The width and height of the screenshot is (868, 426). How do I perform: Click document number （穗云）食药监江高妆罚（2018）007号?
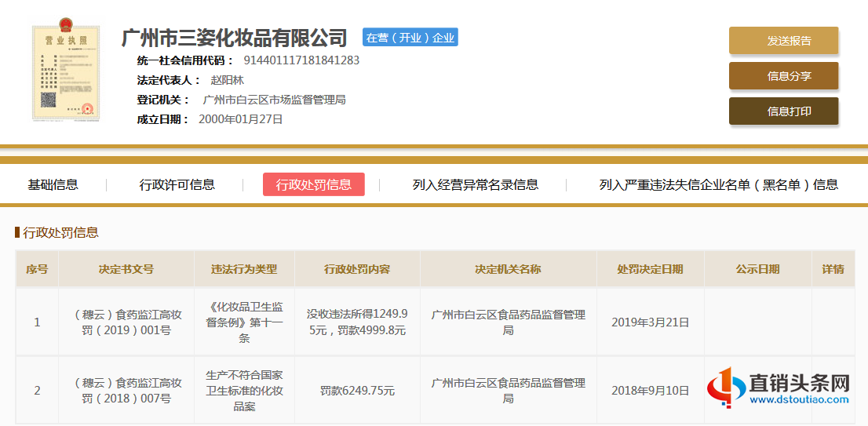point(127,391)
